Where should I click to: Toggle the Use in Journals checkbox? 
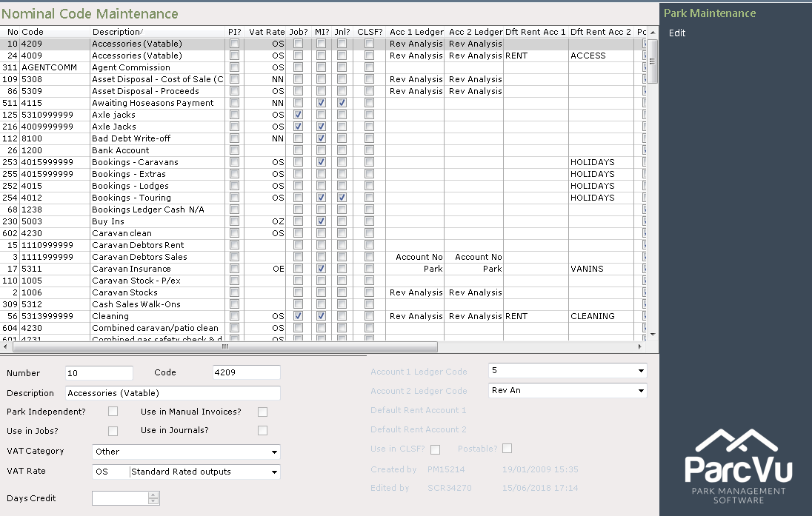point(262,431)
